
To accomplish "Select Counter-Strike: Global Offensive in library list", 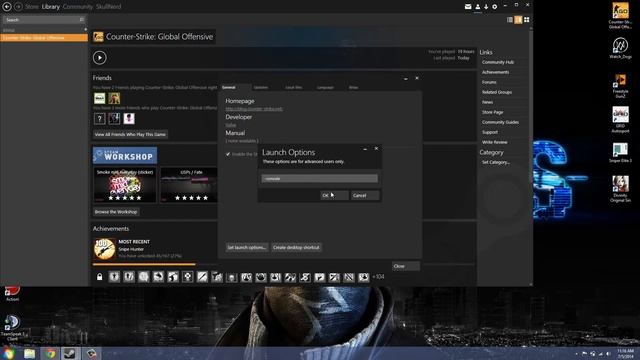I will [x=44, y=38].
